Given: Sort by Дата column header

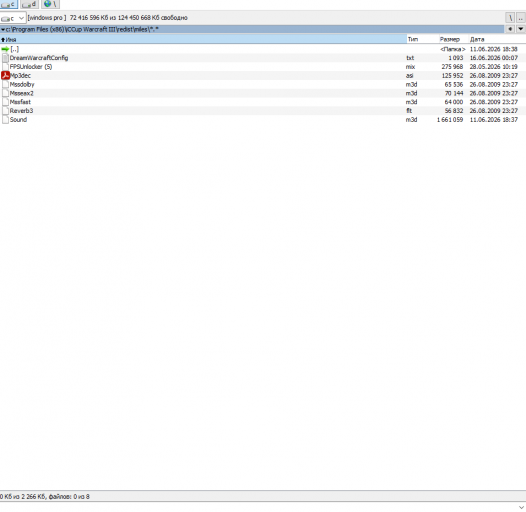Looking at the screenshot, I should click(x=497, y=39).
